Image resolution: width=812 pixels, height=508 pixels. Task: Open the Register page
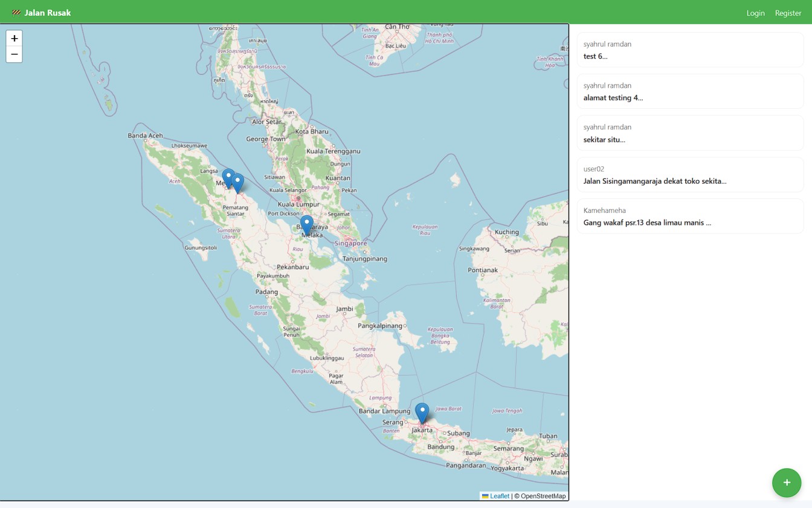click(x=788, y=13)
